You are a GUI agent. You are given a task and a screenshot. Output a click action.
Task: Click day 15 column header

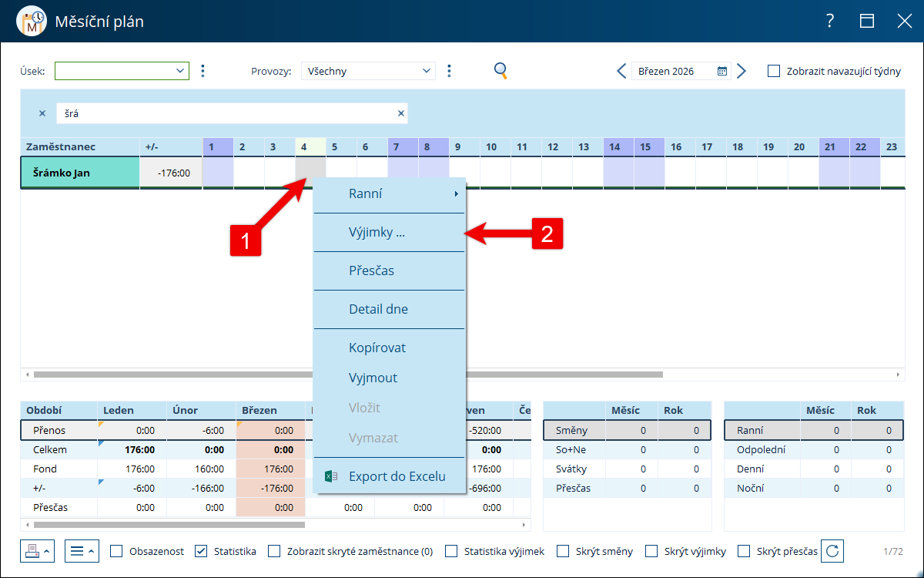click(x=649, y=146)
